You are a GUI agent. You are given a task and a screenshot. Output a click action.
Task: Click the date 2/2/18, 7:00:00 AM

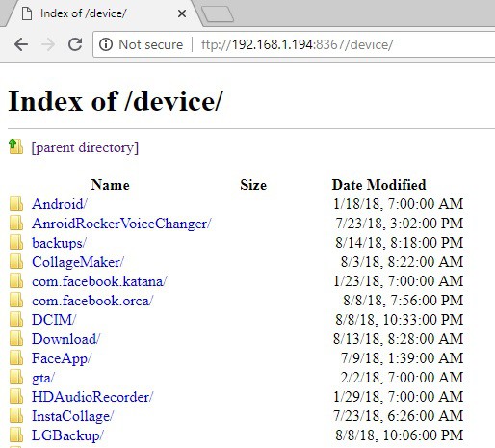(x=402, y=378)
